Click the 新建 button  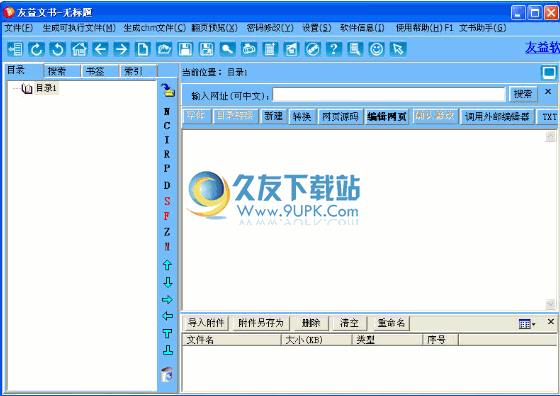(274, 116)
